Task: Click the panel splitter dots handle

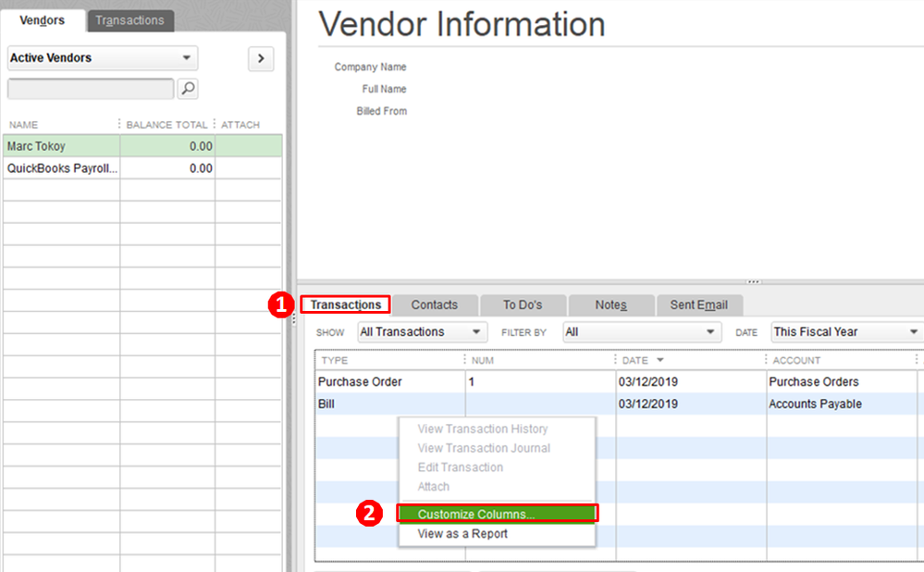Action: pos(754,282)
